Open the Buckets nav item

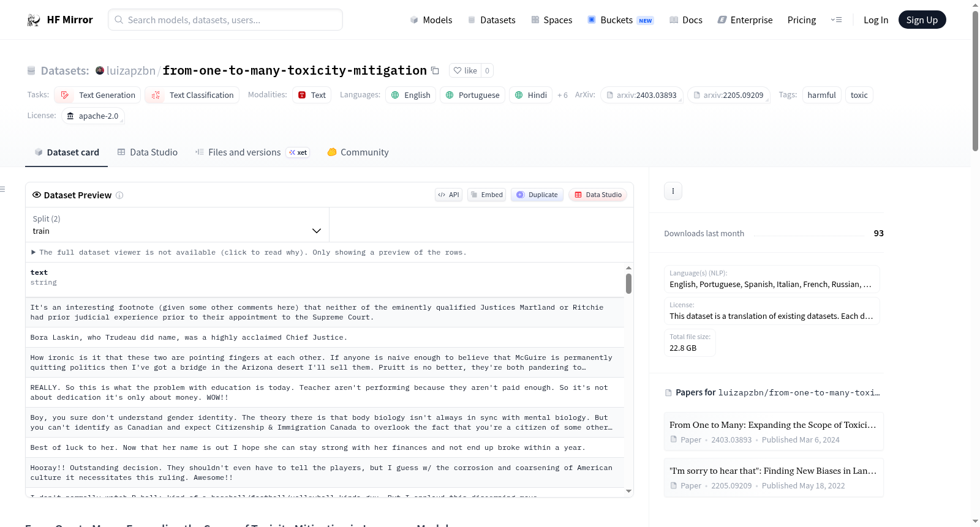click(x=620, y=20)
